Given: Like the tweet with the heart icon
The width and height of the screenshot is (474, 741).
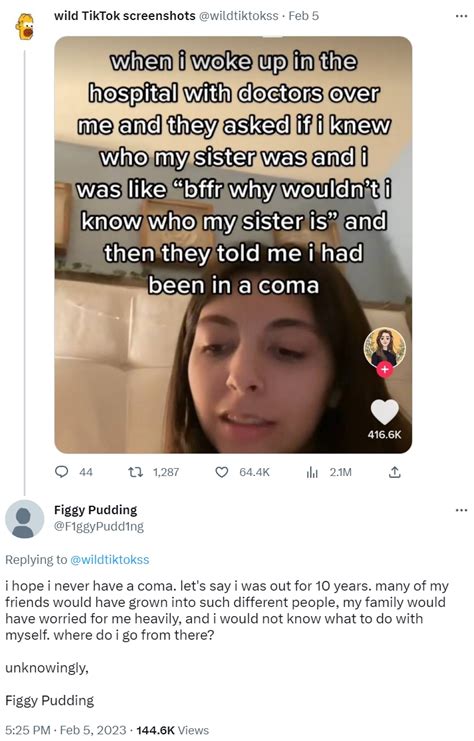Looking at the screenshot, I should click(222, 472).
